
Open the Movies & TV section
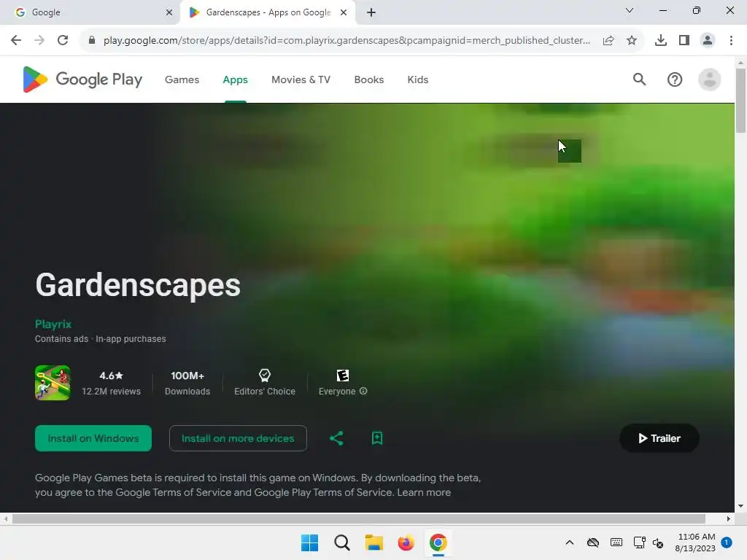click(x=301, y=79)
